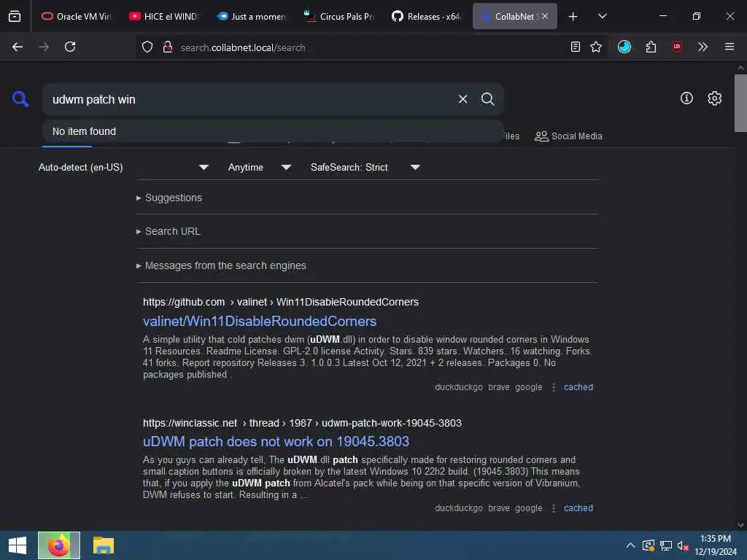Screen dimensions: 747x560
Task: Open cached version of winclassic result
Action: pos(578,508)
